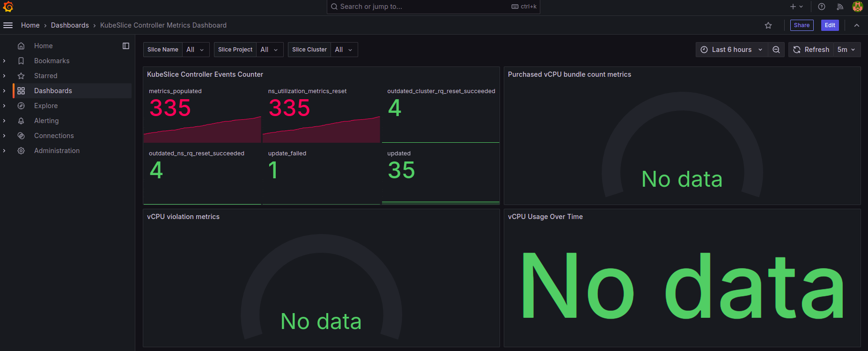
Task: Click the outdated_cluster_rq_reset_succeeded stat value 4
Action: (x=395, y=108)
